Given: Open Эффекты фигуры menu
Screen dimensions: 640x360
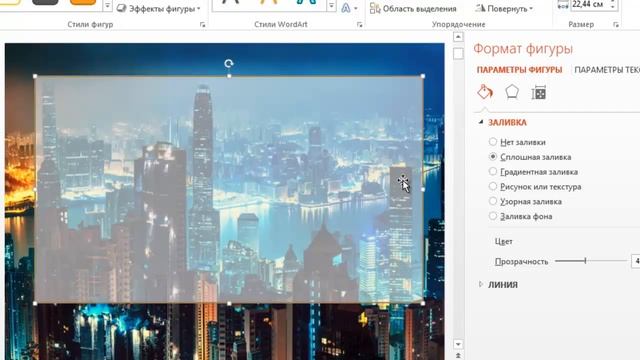Looking at the screenshot, I should coord(159,9).
